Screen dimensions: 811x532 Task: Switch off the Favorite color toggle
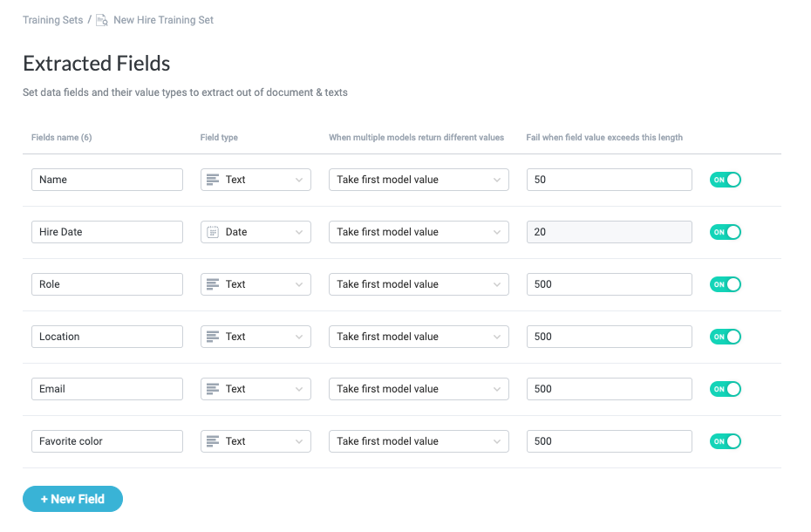point(725,441)
